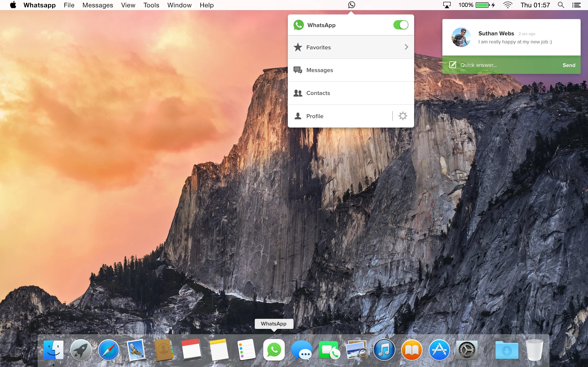588x367 pixels.
Task: Expand Favorites with the chevron arrow
Action: click(x=406, y=47)
